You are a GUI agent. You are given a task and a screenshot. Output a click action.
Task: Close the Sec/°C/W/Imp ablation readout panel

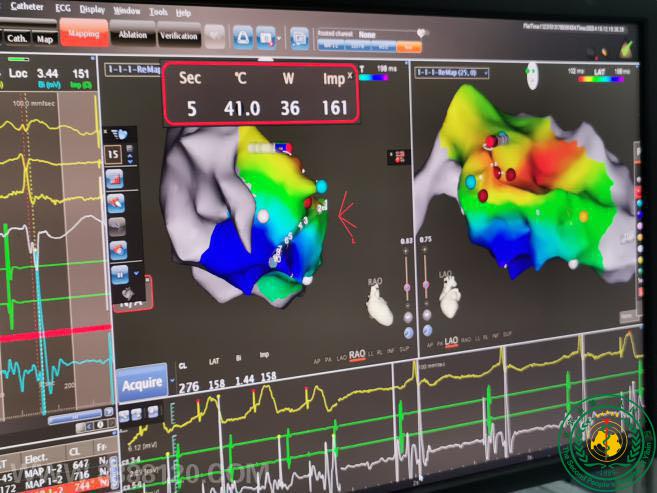tap(349, 76)
